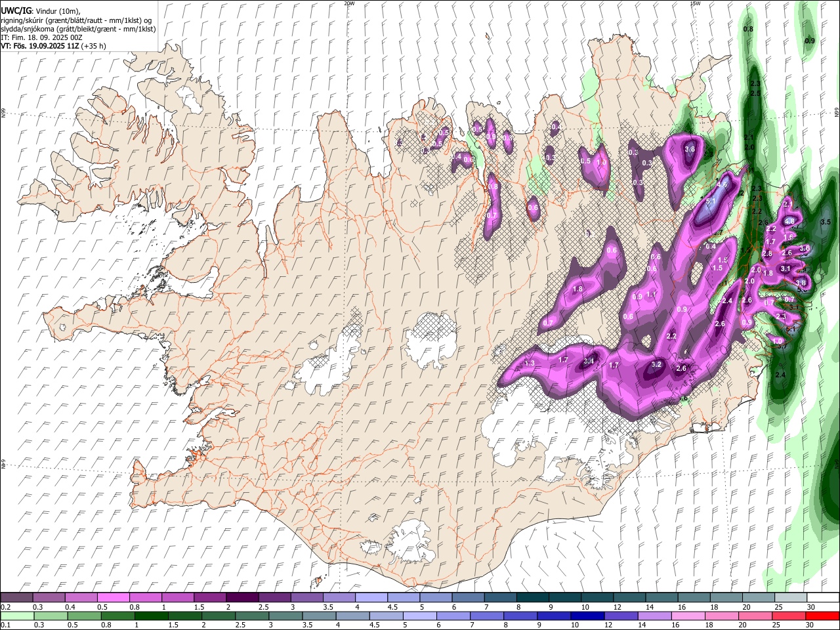Click the "0.2" legend scale label
The image size is (840, 630).
[x=5, y=607]
